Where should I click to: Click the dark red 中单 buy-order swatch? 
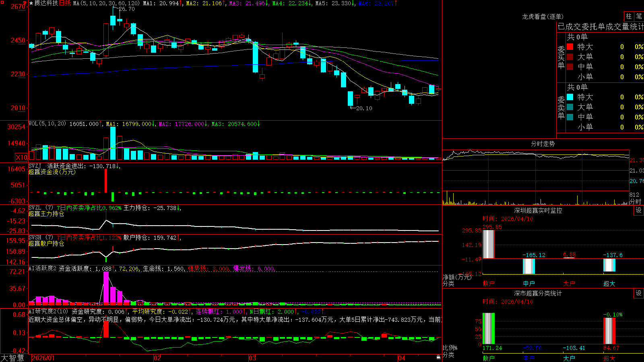click(x=570, y=67)
